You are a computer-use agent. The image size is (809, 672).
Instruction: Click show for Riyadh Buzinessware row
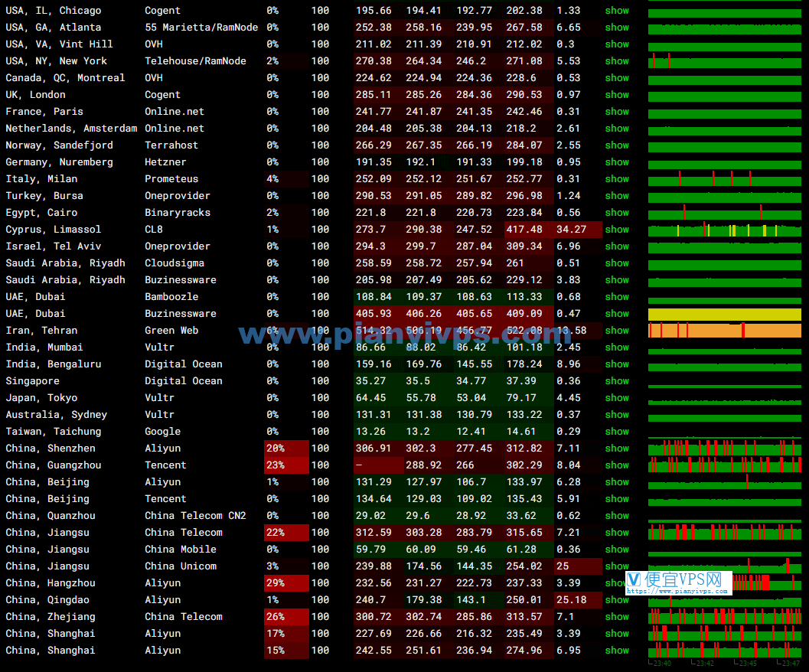click(x=617, y=280)
